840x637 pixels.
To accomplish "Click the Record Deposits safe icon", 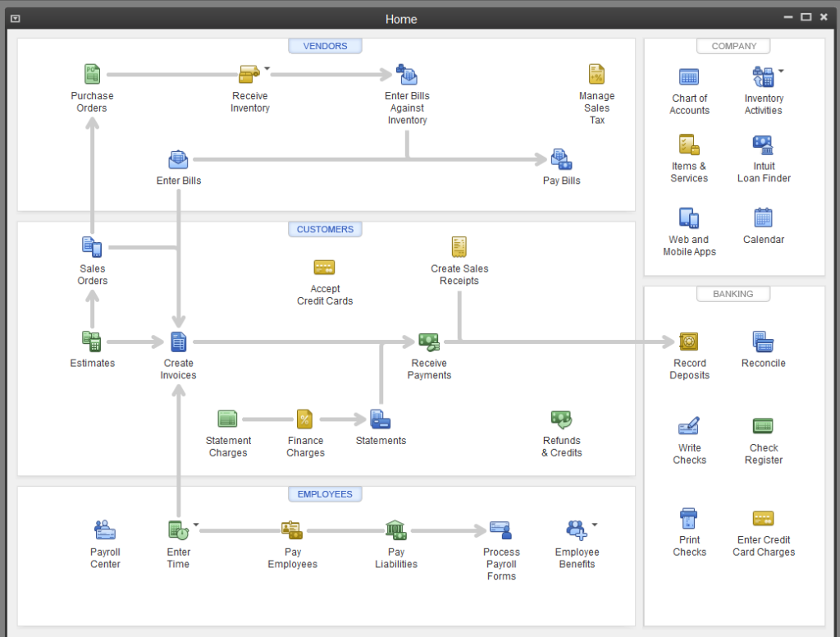I will point(689,342).
